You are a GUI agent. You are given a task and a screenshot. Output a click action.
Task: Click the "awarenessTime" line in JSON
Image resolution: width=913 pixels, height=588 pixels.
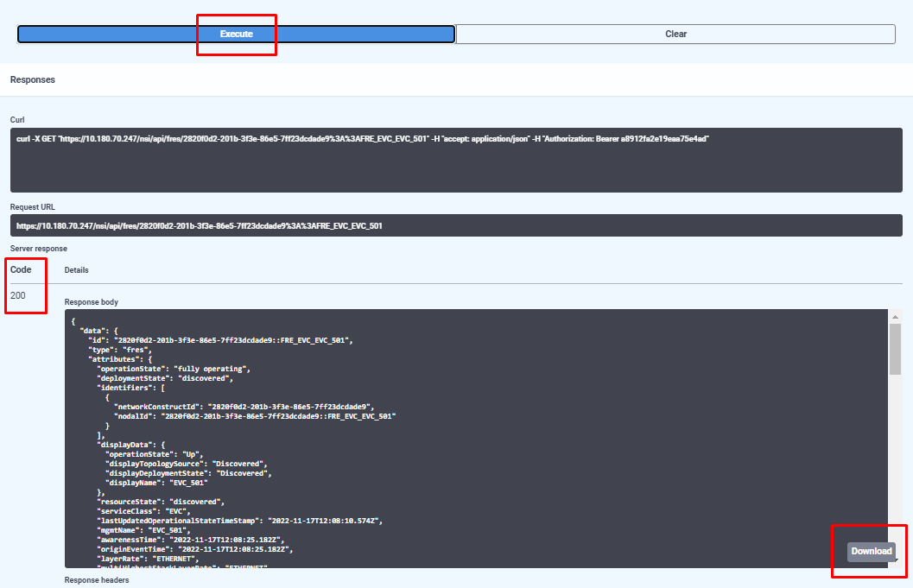190,540
